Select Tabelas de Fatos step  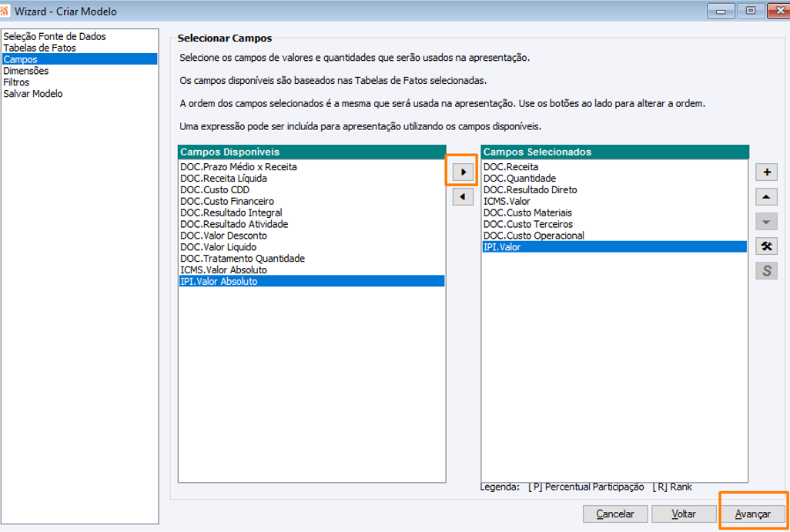point(40,48)
